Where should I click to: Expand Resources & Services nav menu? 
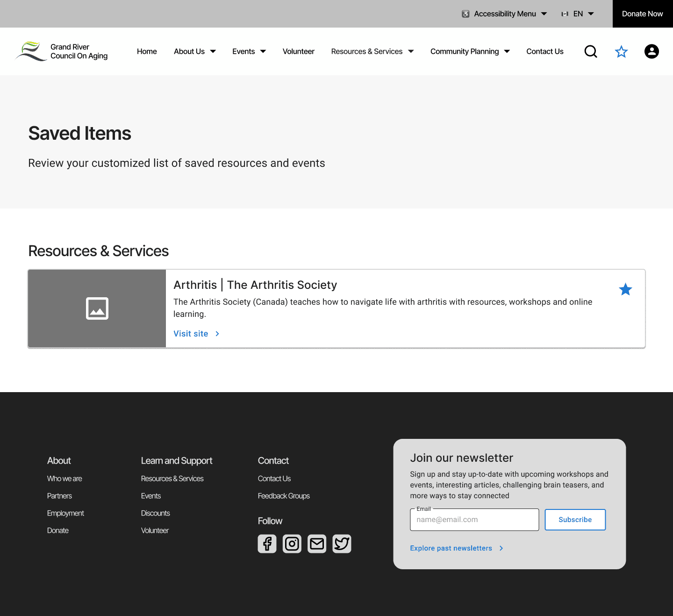coord(372,51)
